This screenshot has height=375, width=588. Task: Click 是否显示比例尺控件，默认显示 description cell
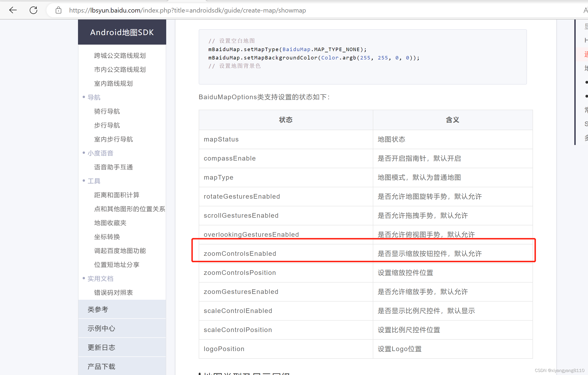pyautogui.click(x=453, y=311)
